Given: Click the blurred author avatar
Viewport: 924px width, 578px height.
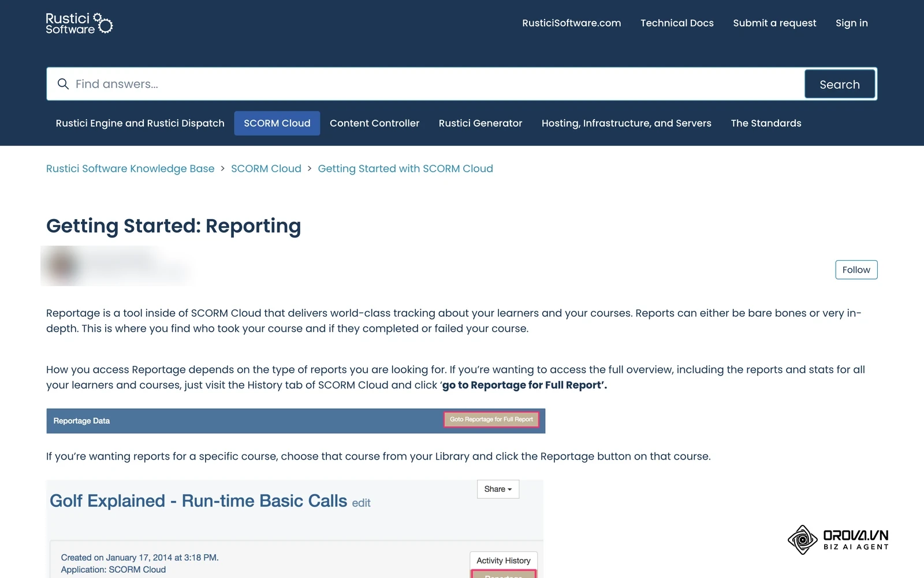Looking at the screenshot, I should click(x=62, y=266).
